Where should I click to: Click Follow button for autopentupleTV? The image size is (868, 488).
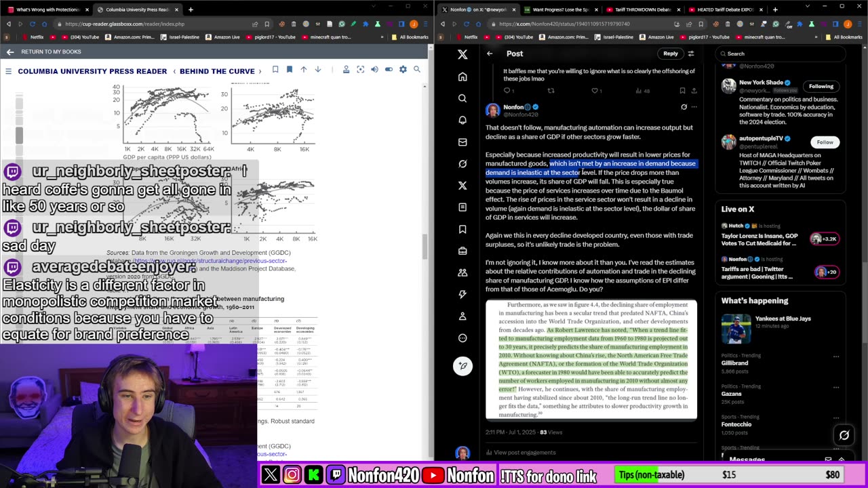tap(825, 142)
